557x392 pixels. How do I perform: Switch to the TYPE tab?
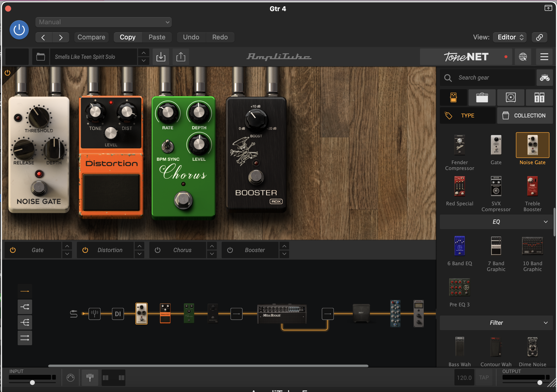pyautogui.click(x=468, y=115)
